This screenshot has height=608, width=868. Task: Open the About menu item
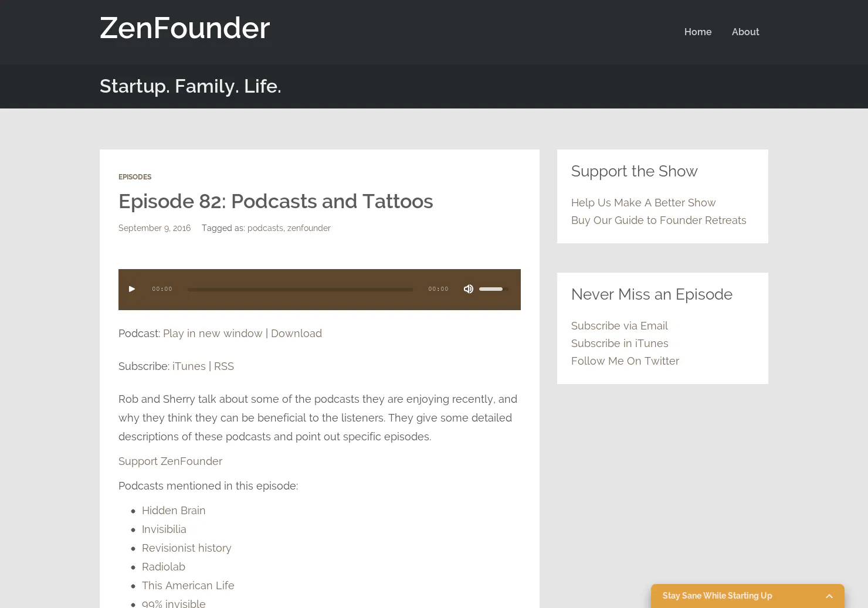(x=745, y=32)
